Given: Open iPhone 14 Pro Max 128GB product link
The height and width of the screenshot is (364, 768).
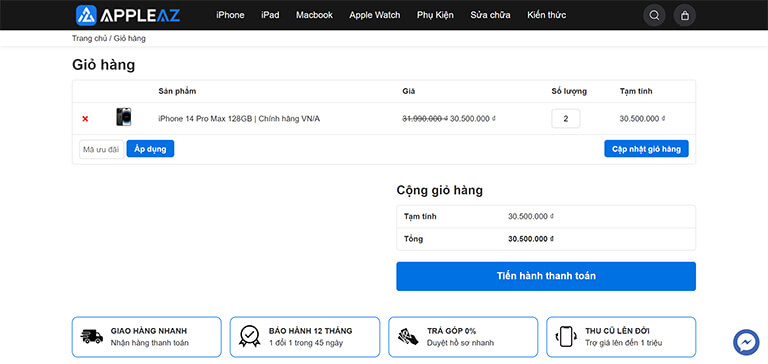Looking at the screenshot, I should click(239, 119).
